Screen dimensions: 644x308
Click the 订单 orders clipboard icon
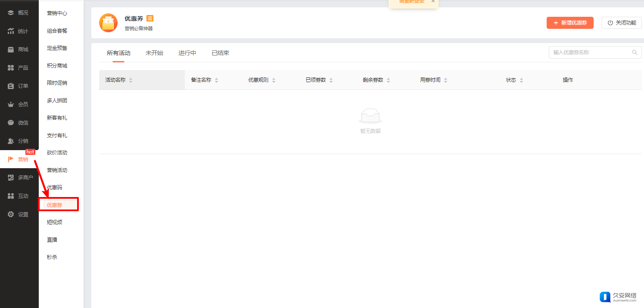click(x=11, y=86)
